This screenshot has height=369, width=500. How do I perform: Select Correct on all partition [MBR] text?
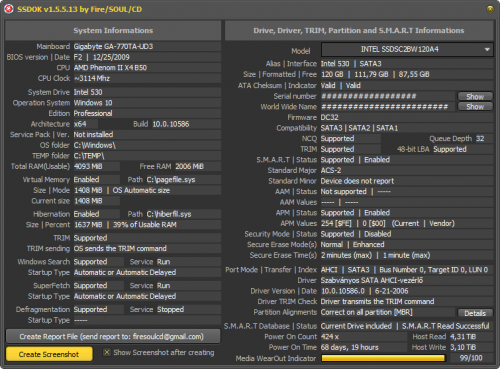[x=366, y=312]
